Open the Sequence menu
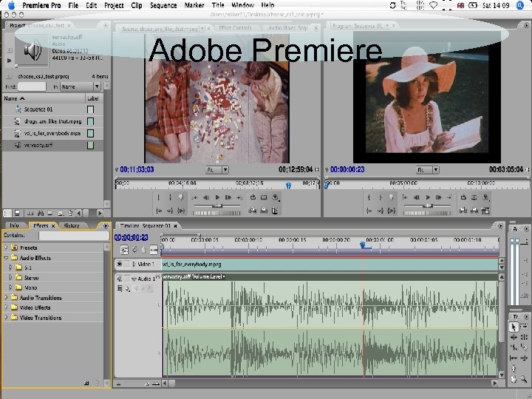The width and height of the screenshot is (532, 399). pos(163,5)
